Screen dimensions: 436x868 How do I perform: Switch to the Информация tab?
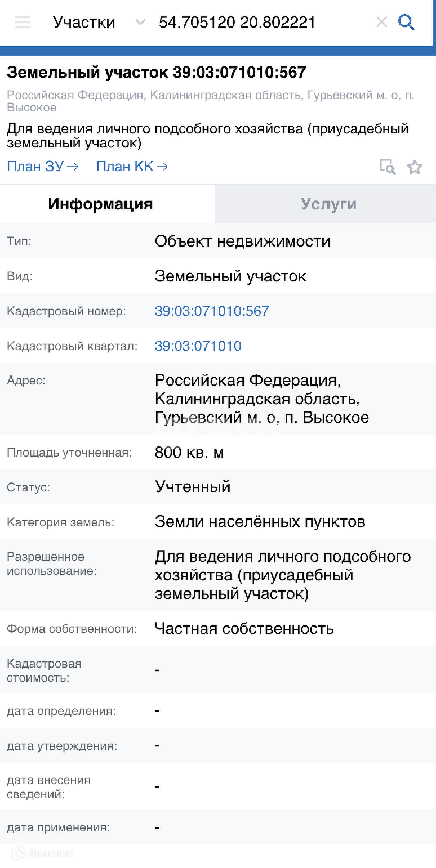(x=100, y=204)
